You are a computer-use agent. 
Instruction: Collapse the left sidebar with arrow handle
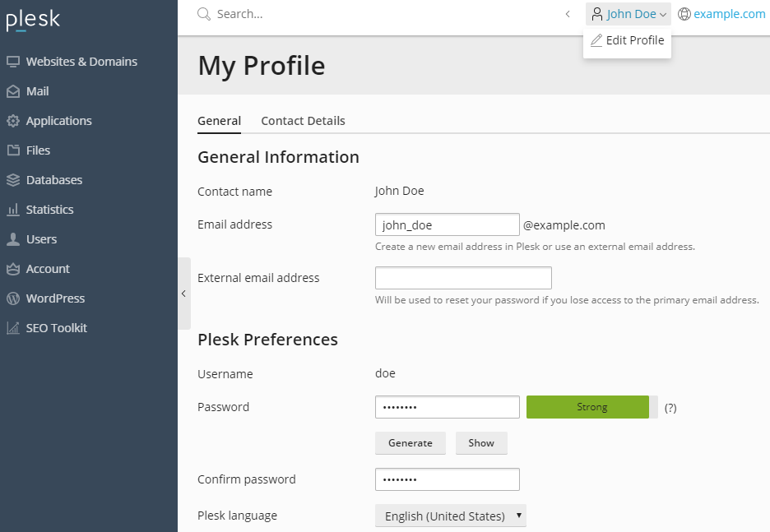(x=183, y=294)
